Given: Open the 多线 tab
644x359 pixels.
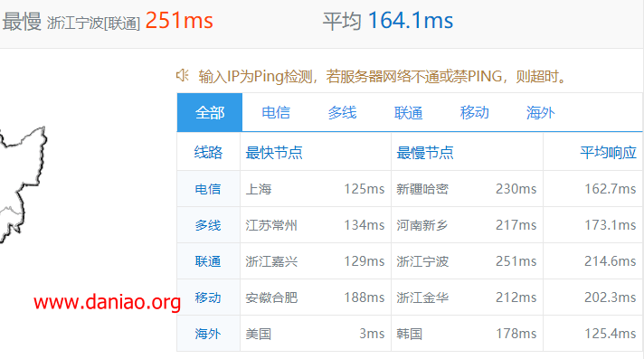Looking at the screenshot, I should point(342,112).
